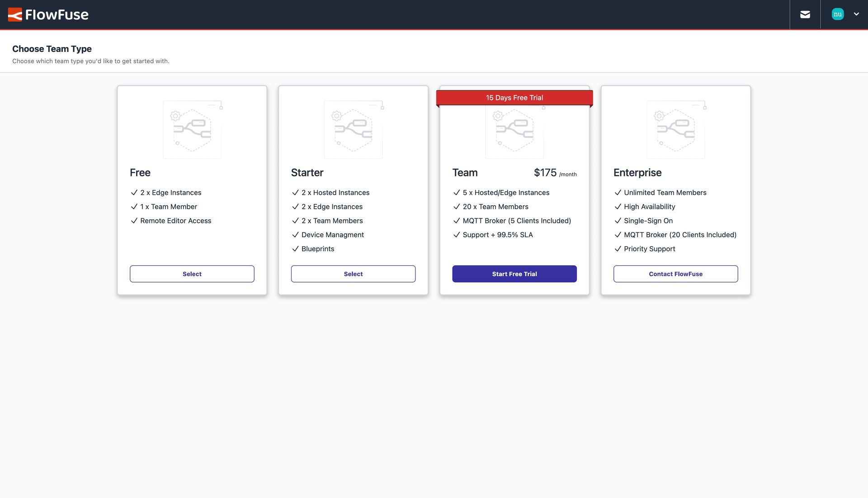This screenshot has height=498, width=868.
Task: Click checkmark beside Remote Editor Access
Action: pyautogui.click(x=134, y=221)
